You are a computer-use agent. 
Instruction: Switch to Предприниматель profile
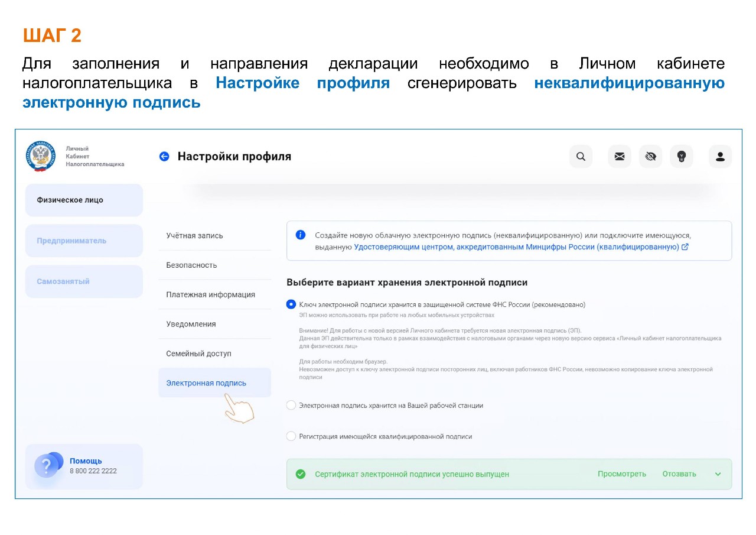pyautogui.click(x=71, y=241)
